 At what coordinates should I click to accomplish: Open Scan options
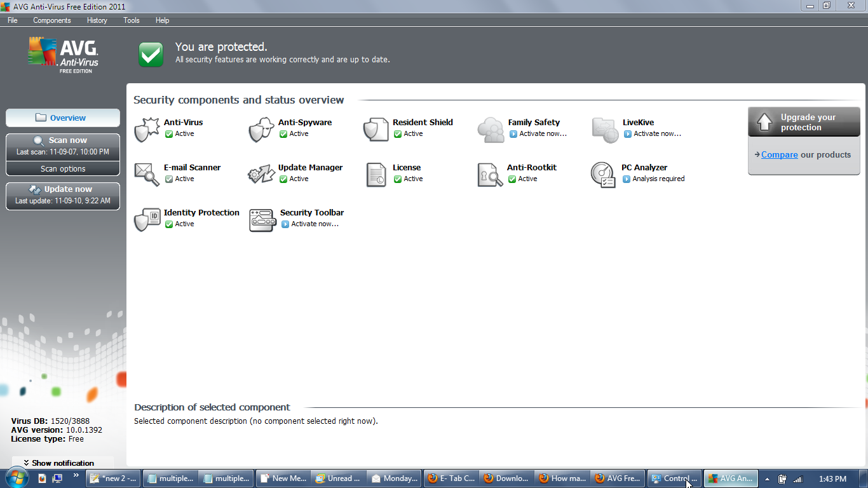[x=63, y=168]
